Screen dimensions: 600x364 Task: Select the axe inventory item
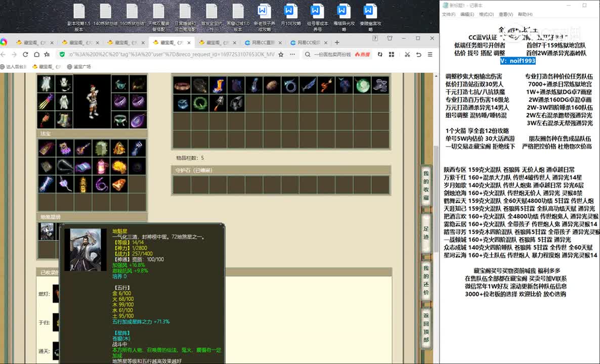coord(218,103)
